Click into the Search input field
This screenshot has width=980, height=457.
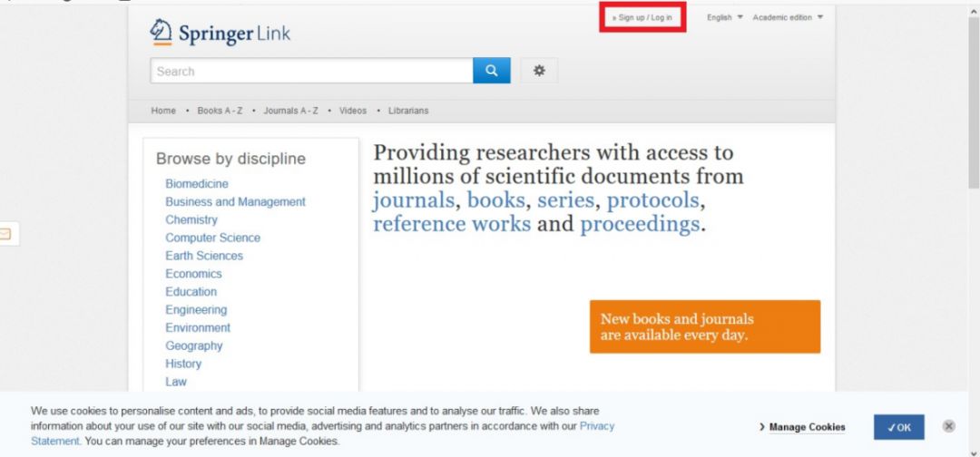311,71
